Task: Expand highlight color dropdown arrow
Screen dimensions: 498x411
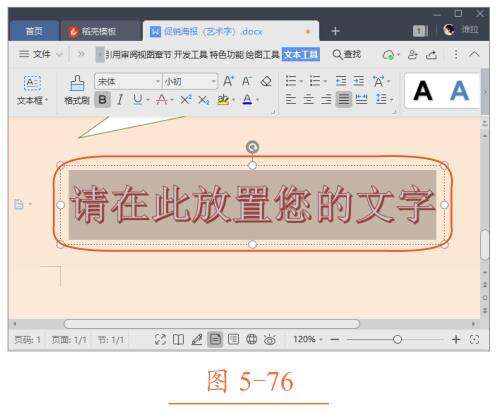Action: coord(233,100)
